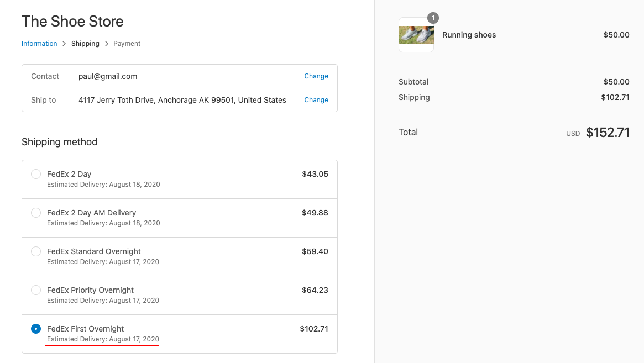Click the $102.71 First Overnight price

click(x=314, y=329)
